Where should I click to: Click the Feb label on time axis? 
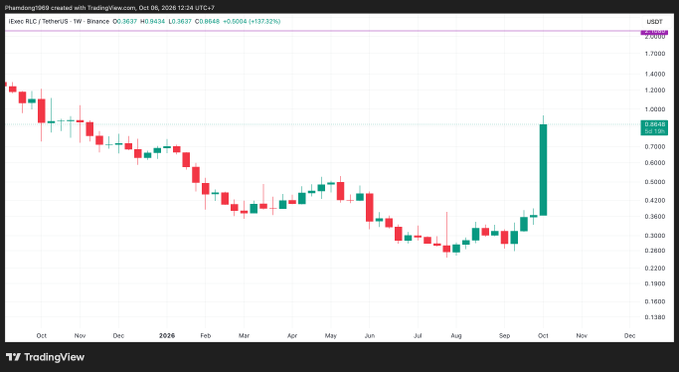206,336
